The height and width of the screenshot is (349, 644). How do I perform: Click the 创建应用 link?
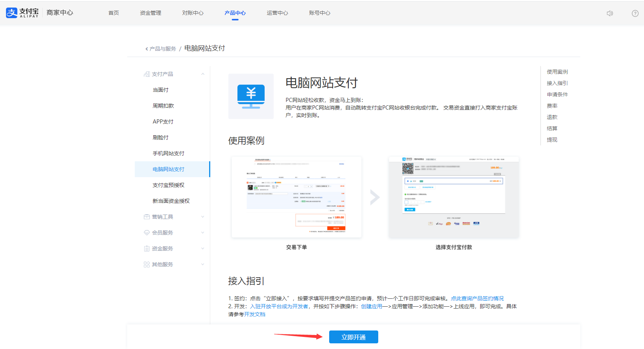(x=371, y=306)
